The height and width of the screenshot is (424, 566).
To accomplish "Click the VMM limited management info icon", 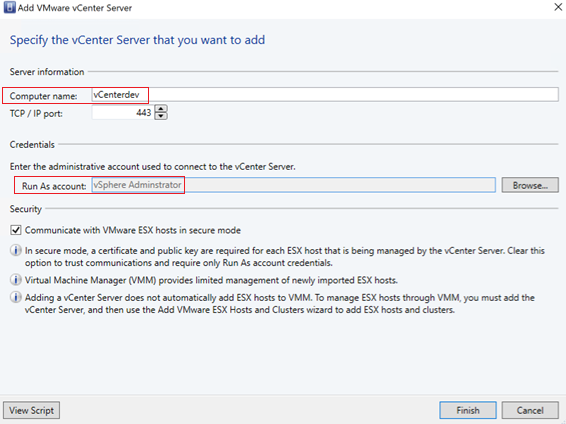I will pos(16,280).
